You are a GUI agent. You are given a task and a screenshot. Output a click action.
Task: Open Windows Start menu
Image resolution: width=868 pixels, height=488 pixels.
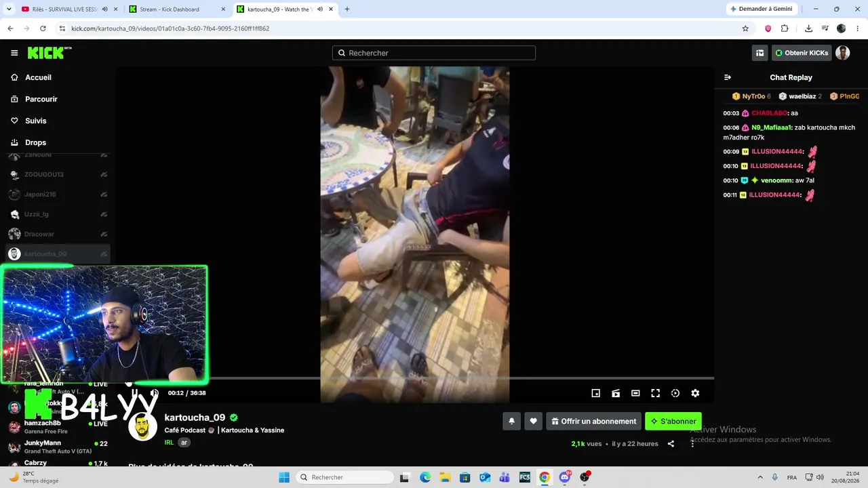coord(284,477)
